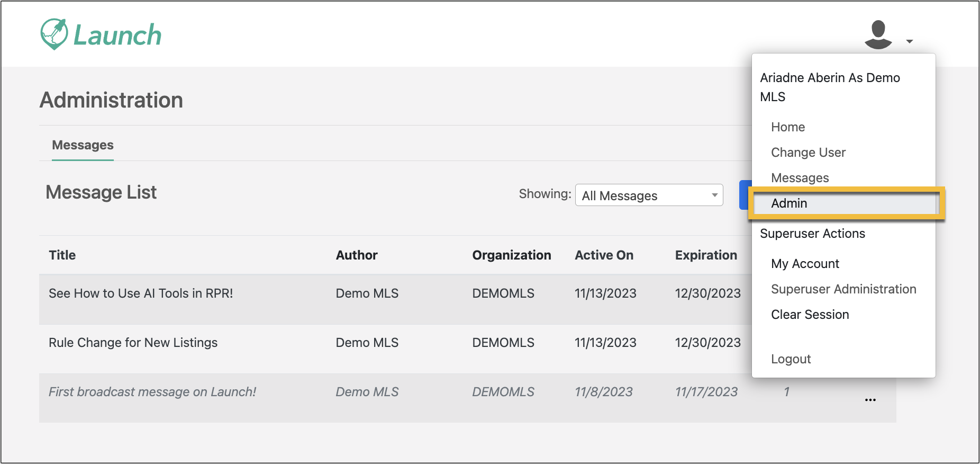This screenshot has width=980, height=464.
Task: Click the Active On column header
Action: 604,255
